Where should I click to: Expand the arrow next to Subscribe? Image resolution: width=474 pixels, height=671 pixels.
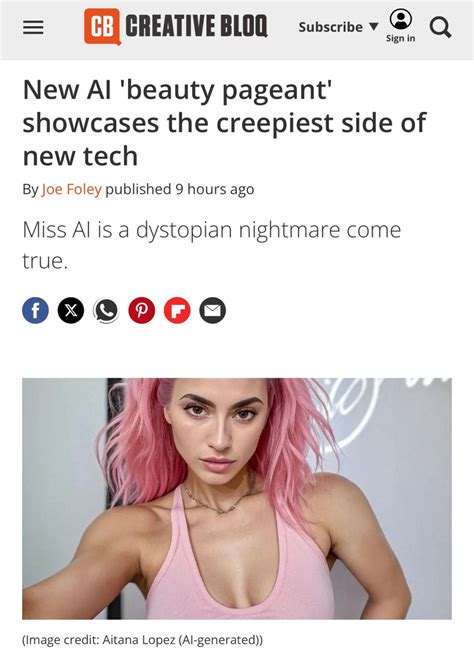point(373,27)
